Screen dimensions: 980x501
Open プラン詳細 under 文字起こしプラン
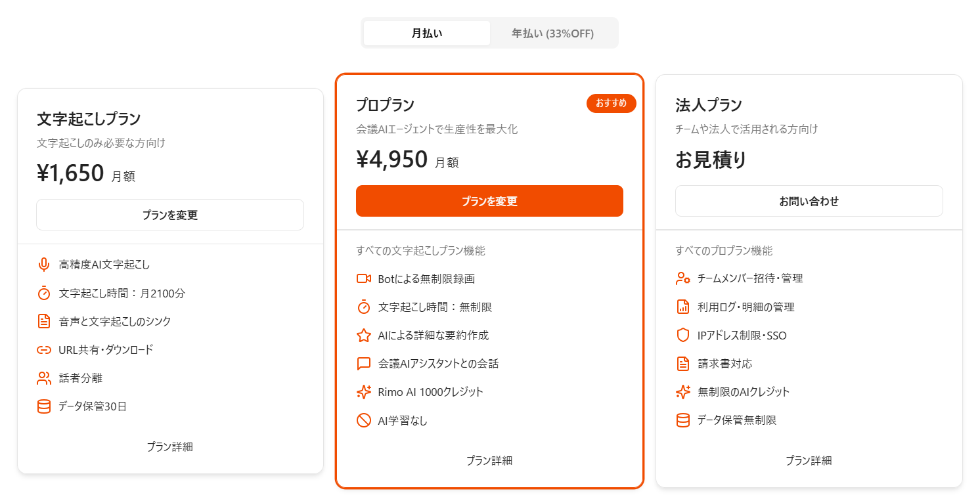pyautogui.click(x=169, y=447)
